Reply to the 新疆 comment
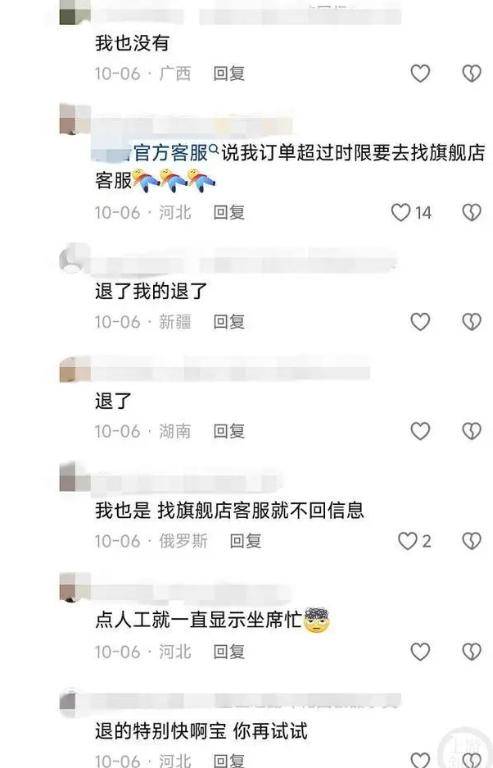 [229, 322]
